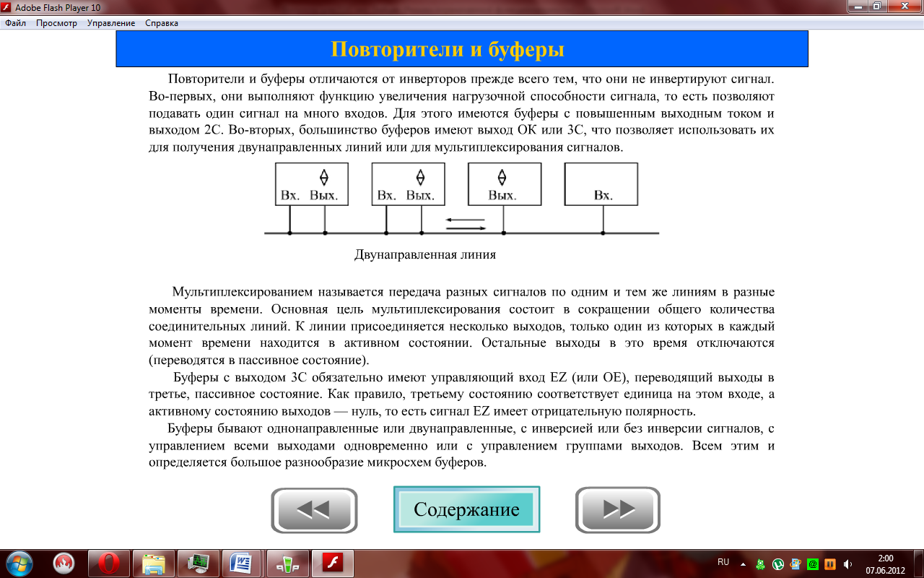The width and height of the screenshot is (924, 578).
Task: Open Windows Explorer from the taskbar
Action: pos(154,564)
